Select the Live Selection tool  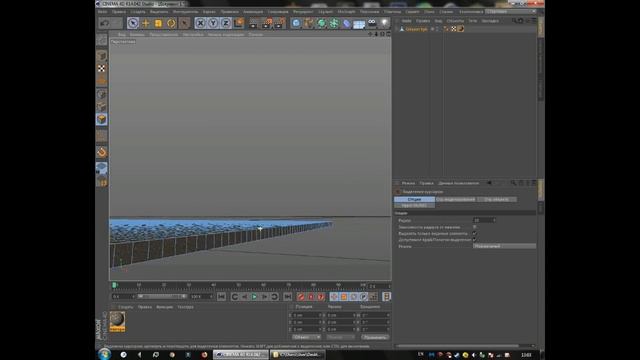(133, 23)
